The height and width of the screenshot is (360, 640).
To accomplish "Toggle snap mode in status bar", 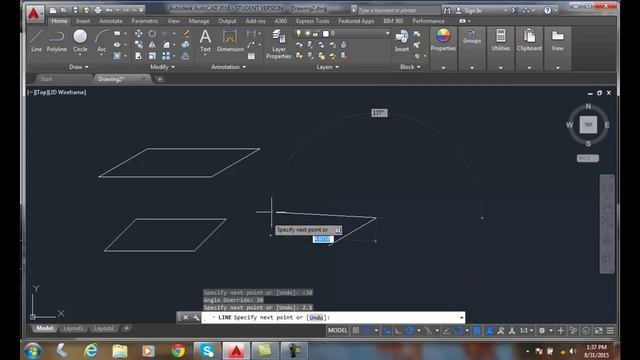I will (x=367, y=331).
